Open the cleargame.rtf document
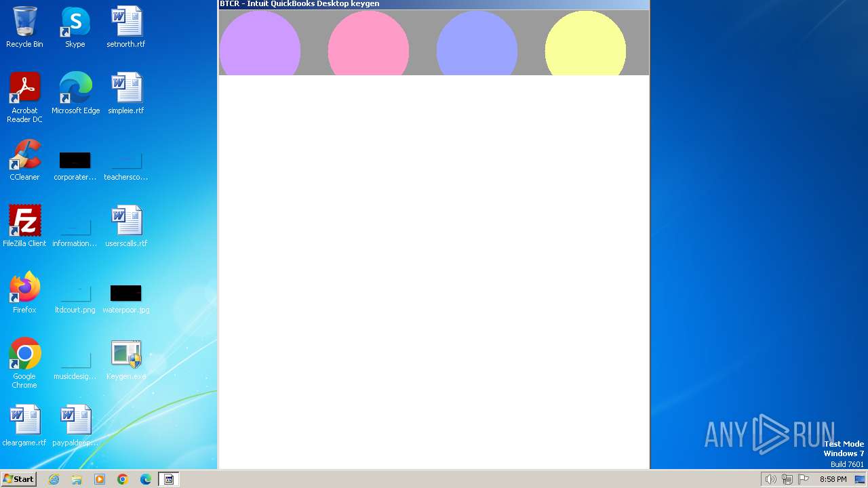Image resolution: width=868 pixels, height=488 pixels. pos(24,426)
